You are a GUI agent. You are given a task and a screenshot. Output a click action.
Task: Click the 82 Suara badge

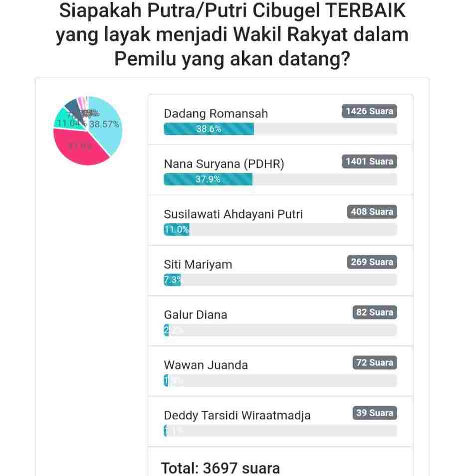pos(375,312)
